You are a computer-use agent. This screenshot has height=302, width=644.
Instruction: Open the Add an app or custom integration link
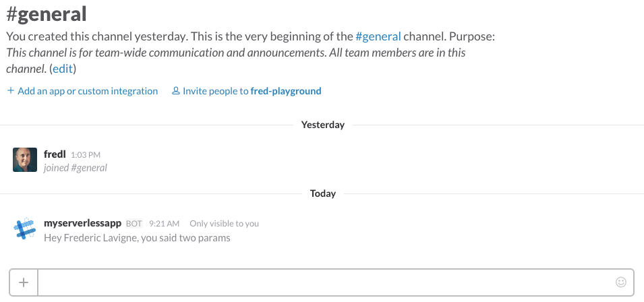pos(88,91)
